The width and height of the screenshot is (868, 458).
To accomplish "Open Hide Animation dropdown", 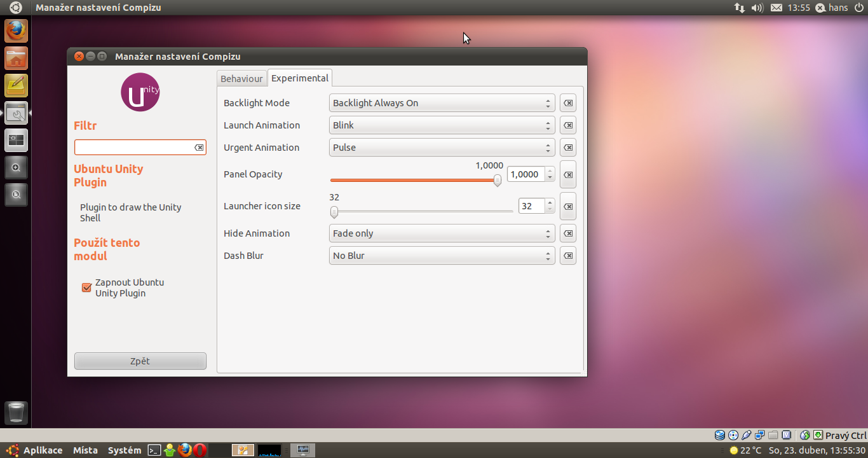I will click(442, 233).
